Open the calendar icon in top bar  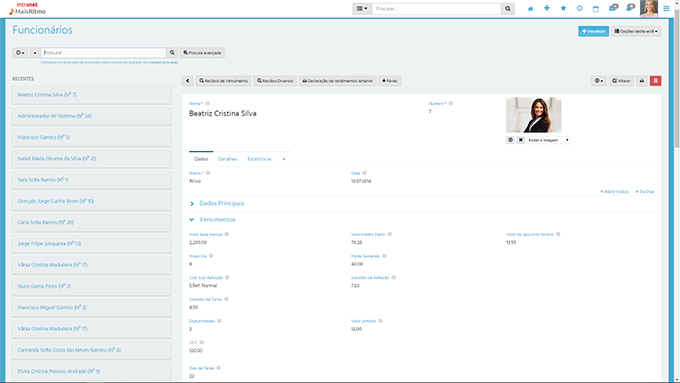[x=595, y=9]
